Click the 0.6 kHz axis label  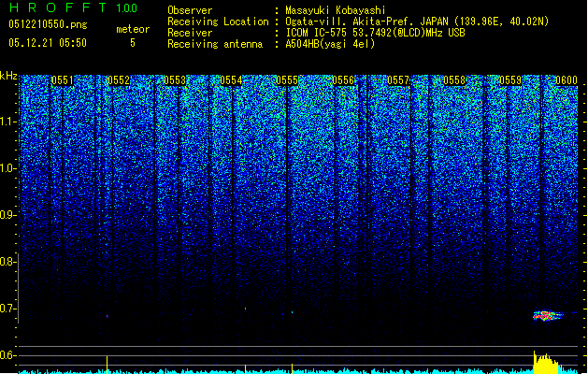pyautogui.click(x=8, y=355)
